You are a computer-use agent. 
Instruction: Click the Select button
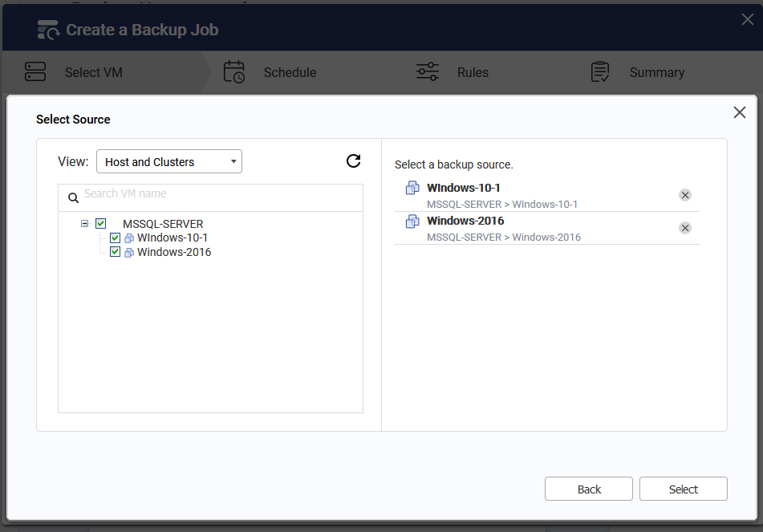pos(684,489)
